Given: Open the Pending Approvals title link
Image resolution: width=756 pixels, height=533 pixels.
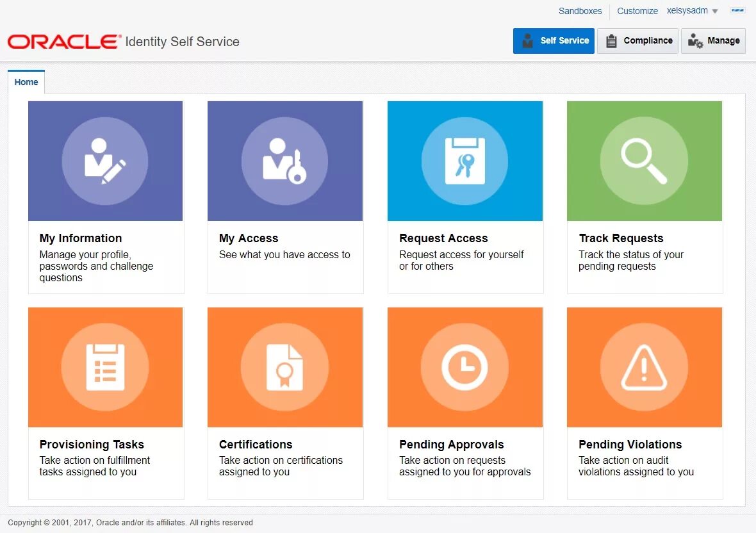Looking at the screenshot, I should (451, 445).
